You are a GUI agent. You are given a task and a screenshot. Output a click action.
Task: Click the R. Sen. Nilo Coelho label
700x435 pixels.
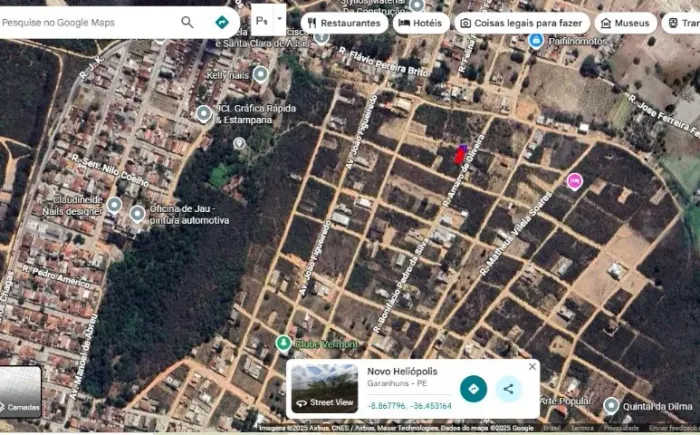point(110,171)
